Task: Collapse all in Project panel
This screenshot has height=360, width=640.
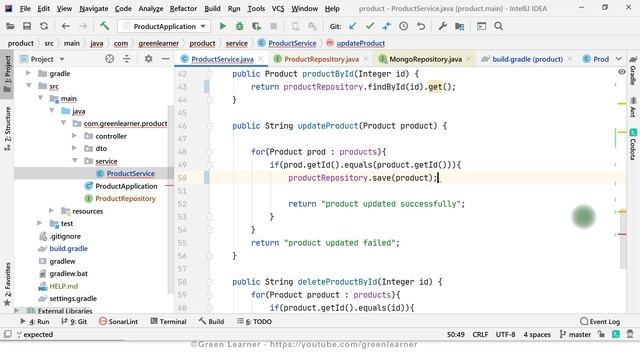Action: [x=127, y=59]
